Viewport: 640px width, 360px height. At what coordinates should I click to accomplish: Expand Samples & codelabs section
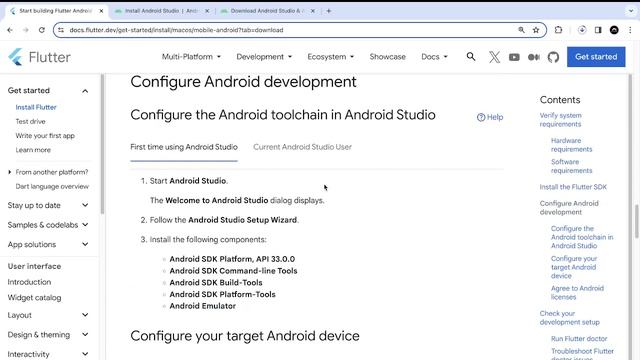48,225
